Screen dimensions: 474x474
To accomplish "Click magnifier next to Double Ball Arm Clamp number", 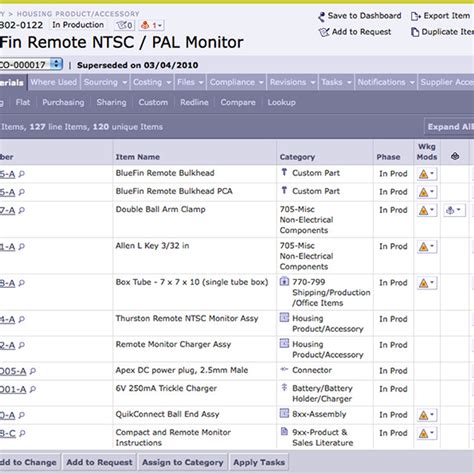I will 22,211.
